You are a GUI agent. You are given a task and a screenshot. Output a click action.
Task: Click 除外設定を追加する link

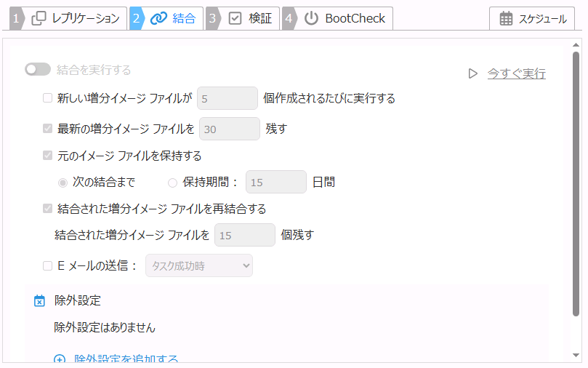(126, 359)
